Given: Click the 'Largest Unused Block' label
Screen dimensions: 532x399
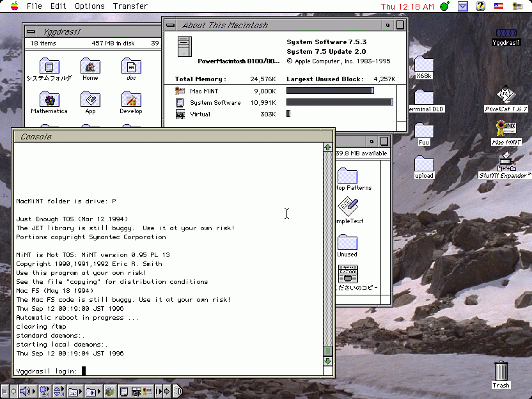Looking at the screenshot, I should click(x=325, y=79).
